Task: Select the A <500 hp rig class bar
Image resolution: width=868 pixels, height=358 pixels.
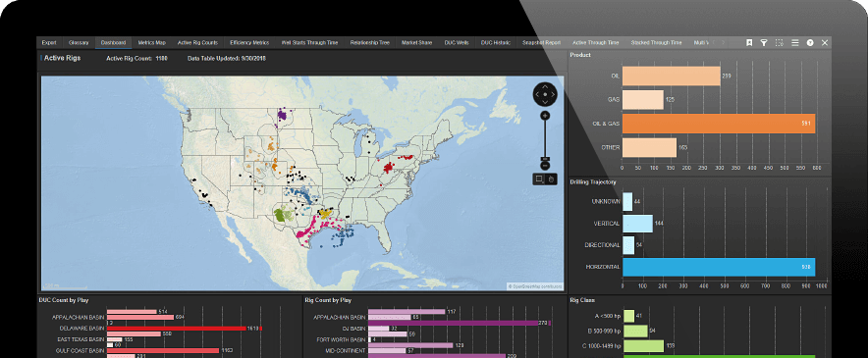Action: pos(628,316)
